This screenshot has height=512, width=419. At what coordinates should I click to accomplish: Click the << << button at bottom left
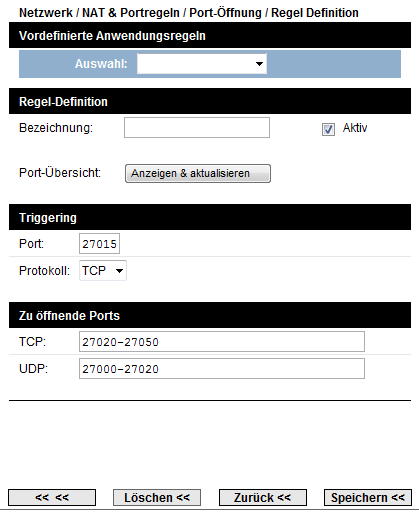52,498
